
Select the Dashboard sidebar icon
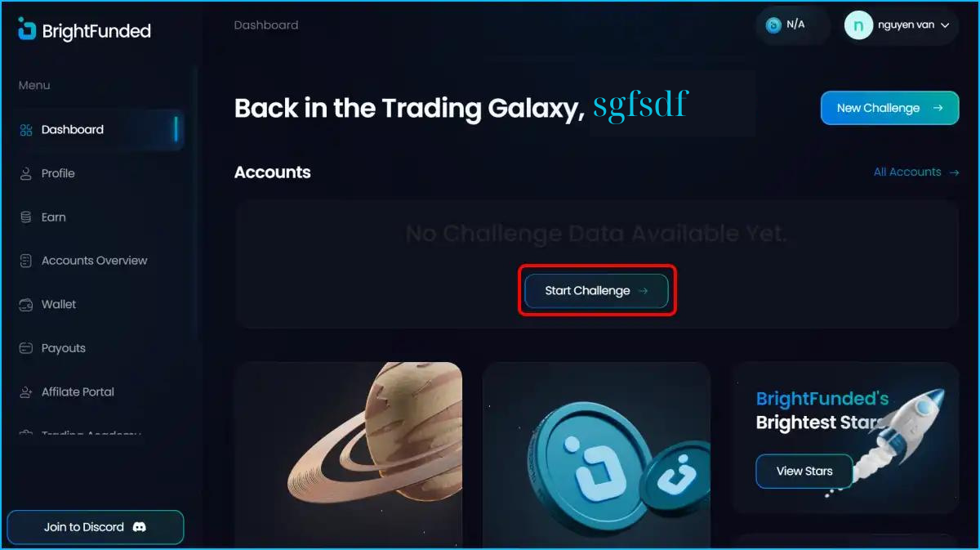pos(26,130)
